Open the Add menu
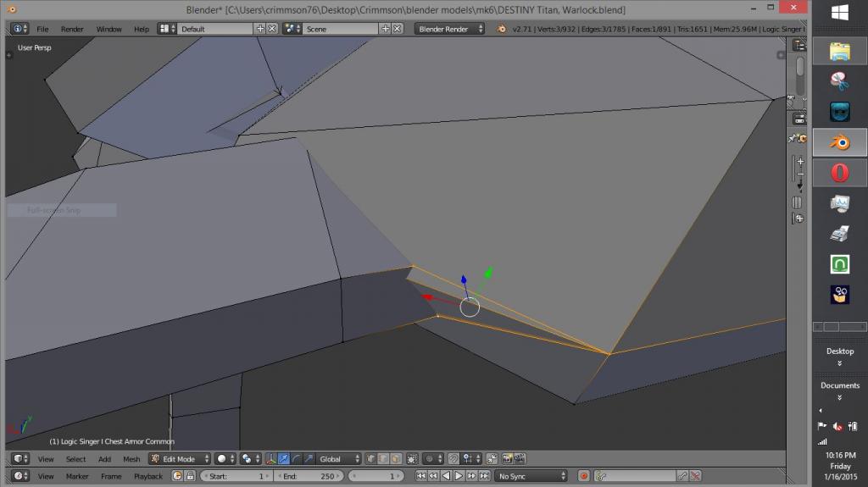Image resolution: width=868 pixels, height=487 pixels. [104, 459]
